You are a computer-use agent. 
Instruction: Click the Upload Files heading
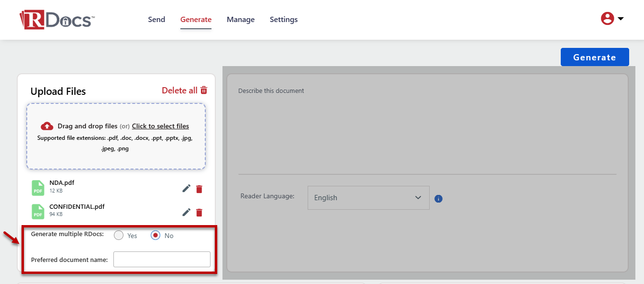[x=58, y=91]
